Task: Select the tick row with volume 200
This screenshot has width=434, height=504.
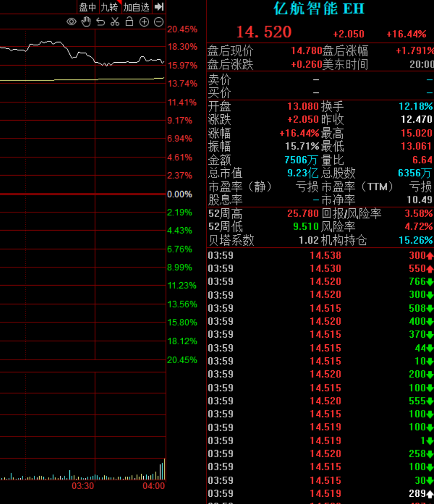Action: 321,374
